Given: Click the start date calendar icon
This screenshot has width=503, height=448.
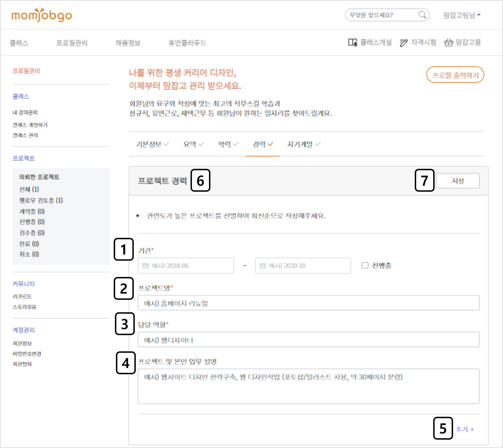Looking at the screenshot, I should pyautogui.click(x=146, y=266).
